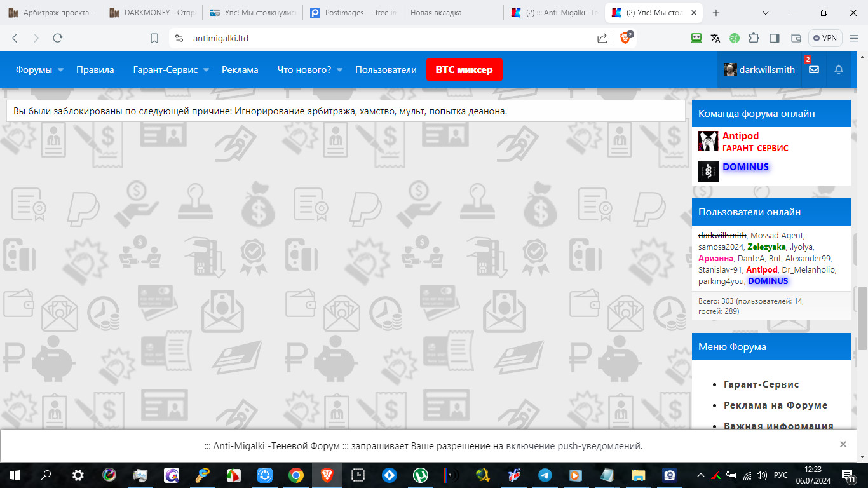Open Brave Wallet

coord(796,38)
